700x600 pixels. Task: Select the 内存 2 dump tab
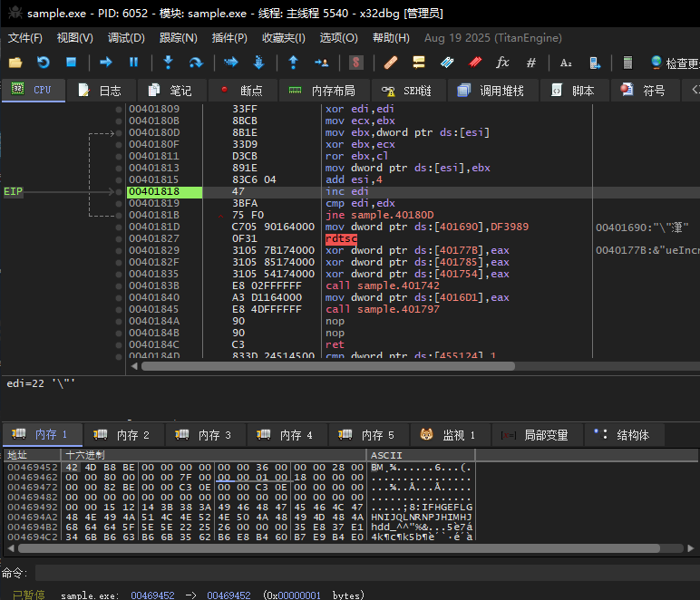[x=124, y=435]
